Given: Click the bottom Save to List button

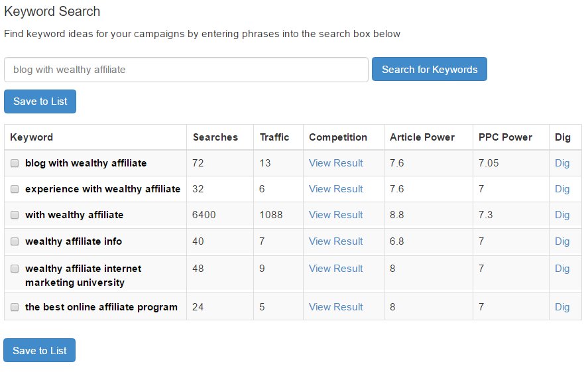Looking at the screenshot, I should tap(39, 350).
